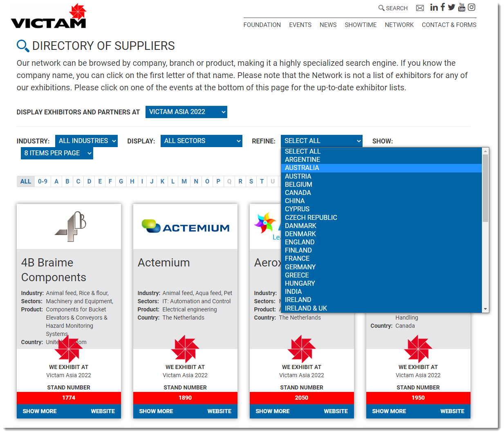
Task: Click the Actemium logo thumbnail
Action: pos(185,227)
